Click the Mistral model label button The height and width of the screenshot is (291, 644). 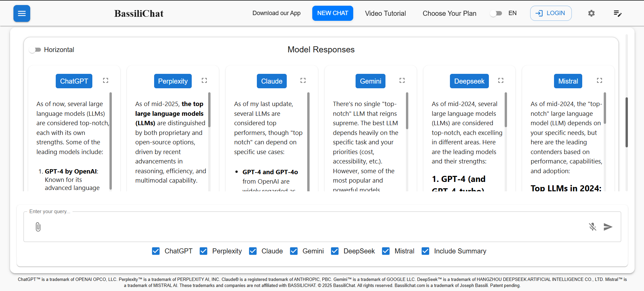(568, 81)
